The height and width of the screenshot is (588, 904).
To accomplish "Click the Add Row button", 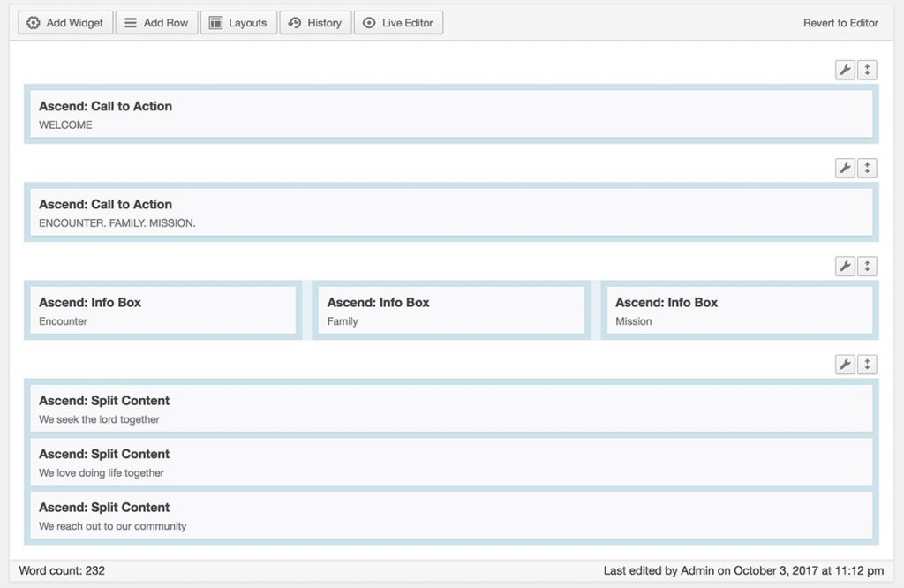I will 156,22.
